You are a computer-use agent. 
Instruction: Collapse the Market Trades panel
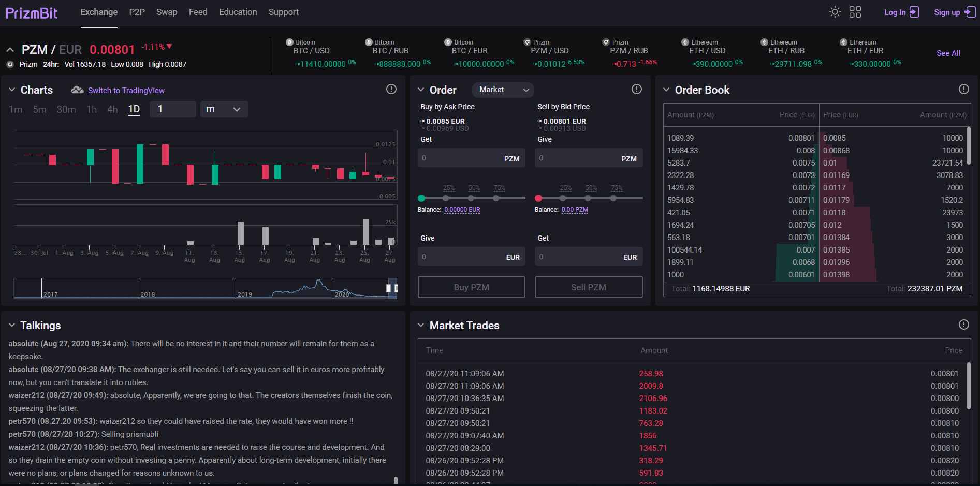coord(421,326)
